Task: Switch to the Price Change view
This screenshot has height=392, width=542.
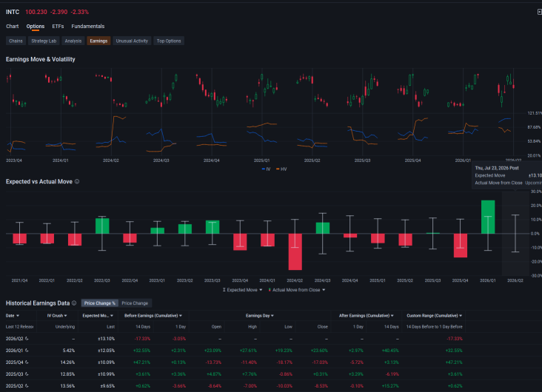Action: 135,303
